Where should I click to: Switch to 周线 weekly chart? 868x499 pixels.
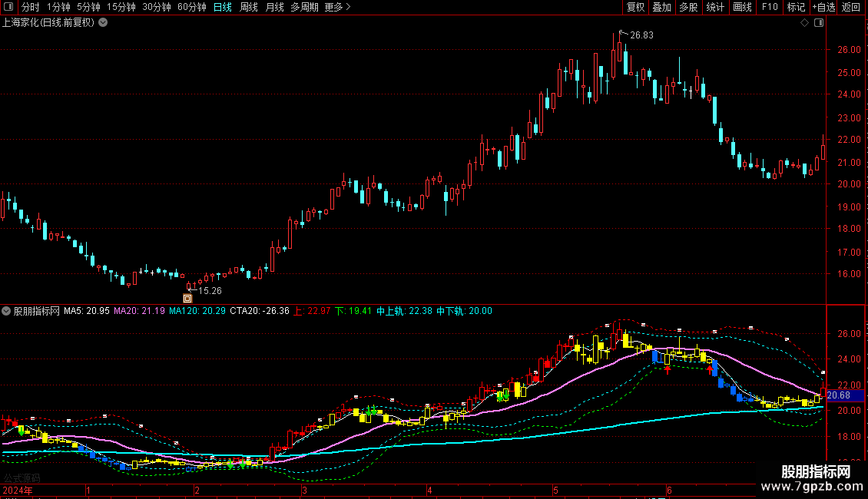coord(249,7)
